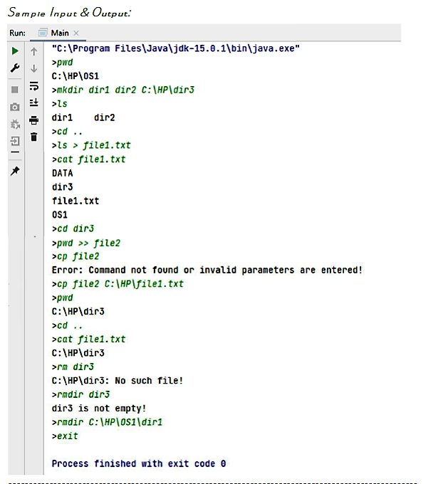Viewport: 448px width, 484px height.
Task: Click the 'Run:' panel label
Action: tap(17, 33)
